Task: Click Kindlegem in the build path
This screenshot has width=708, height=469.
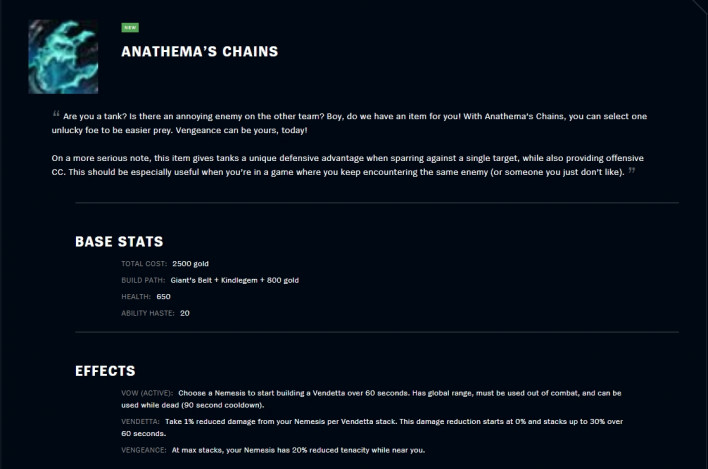Action: (239, 280)
